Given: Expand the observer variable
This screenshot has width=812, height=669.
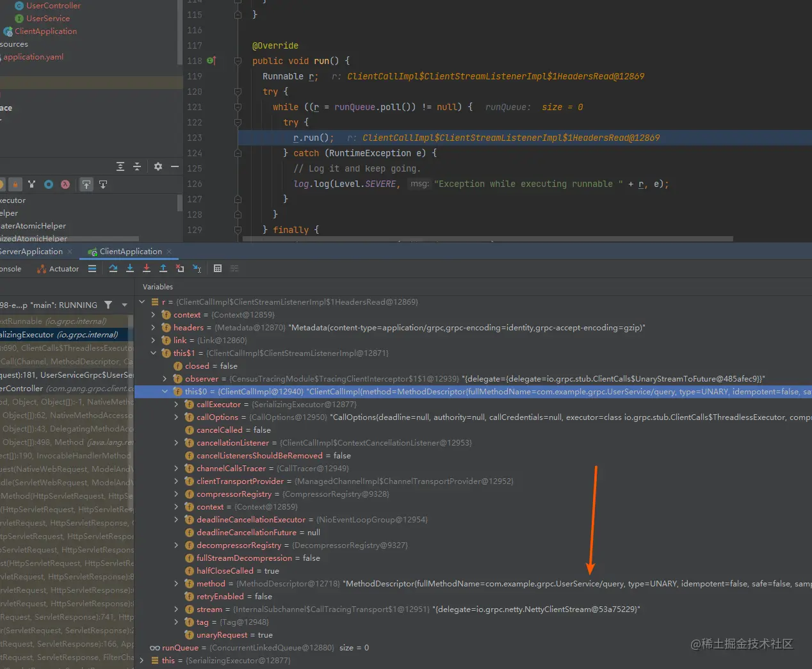Looking at the screenshot, I should (165, 379).
